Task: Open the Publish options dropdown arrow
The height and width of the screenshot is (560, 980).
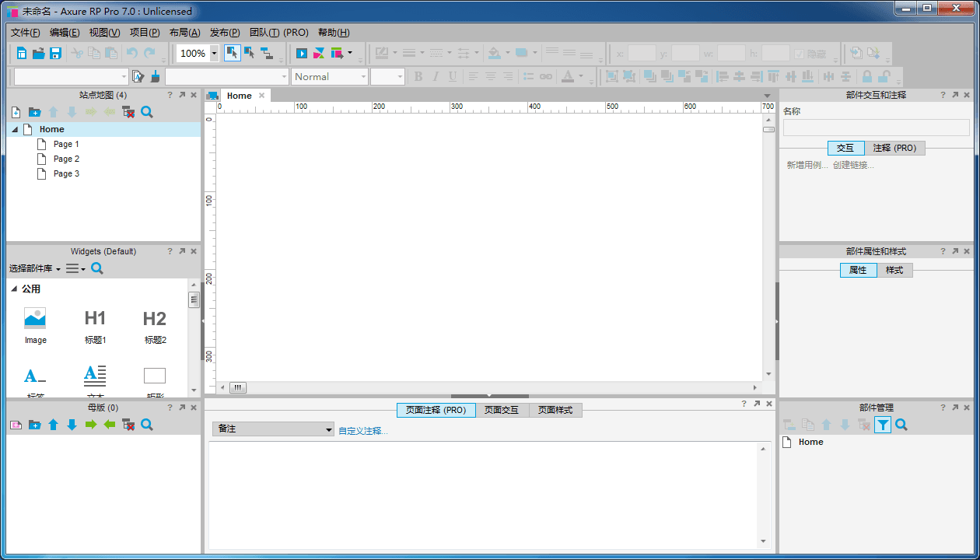Action: tap(349, 53)
